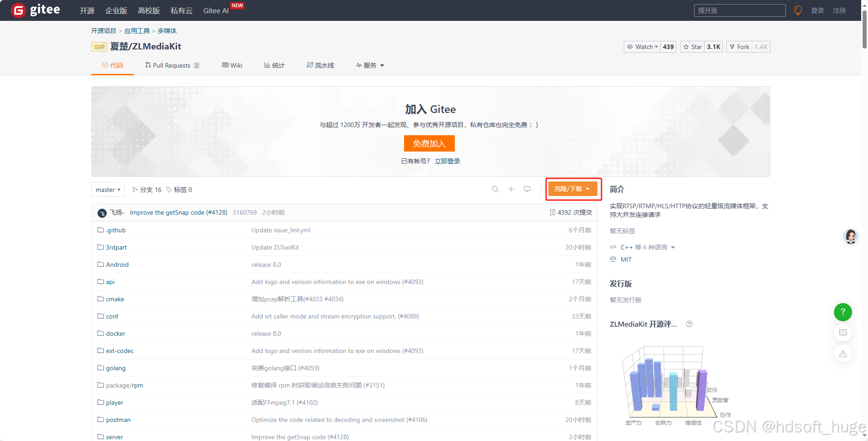868x441 pixels.
Task: Click the fork count 1.4K
Action: click(761, 47)
